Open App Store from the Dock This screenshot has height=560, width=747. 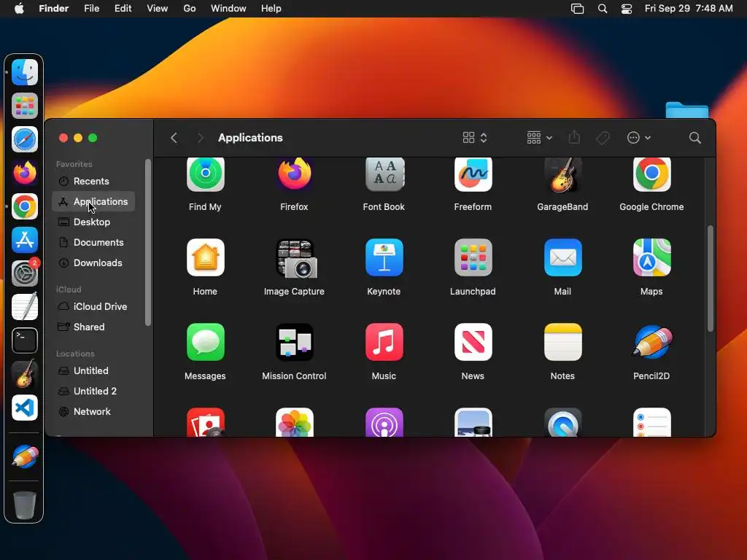coord(25,240)
